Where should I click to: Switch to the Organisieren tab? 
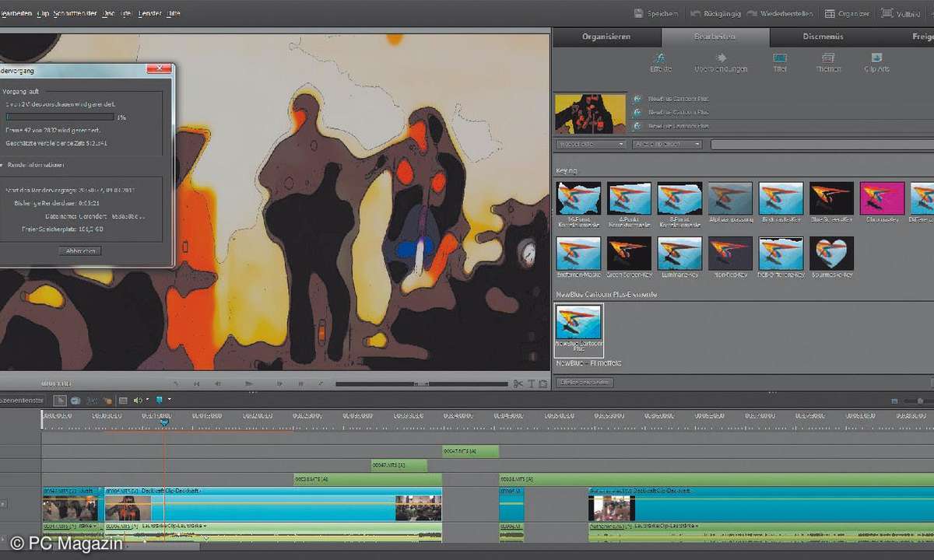[607, 37]
